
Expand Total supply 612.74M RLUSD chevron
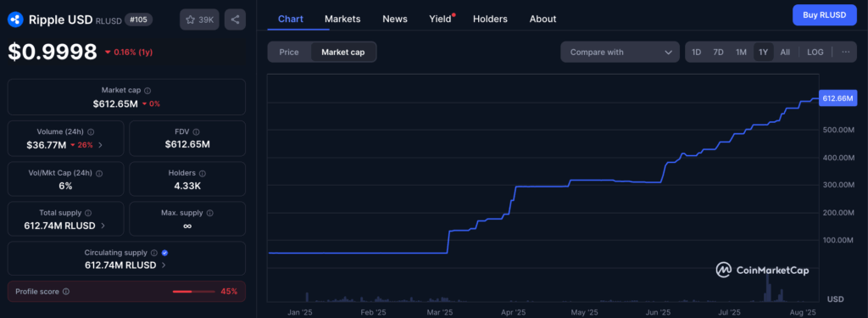103,226
